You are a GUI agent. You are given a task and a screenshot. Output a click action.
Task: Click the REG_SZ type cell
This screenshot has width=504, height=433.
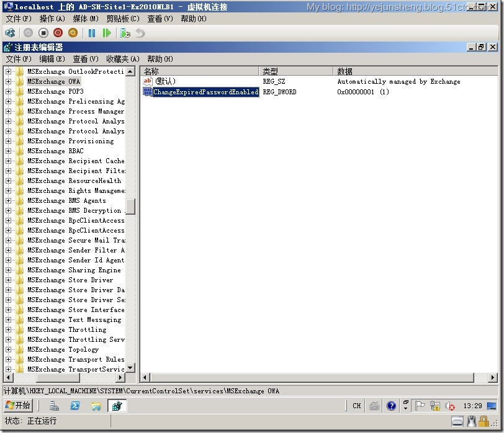point(274,82)
